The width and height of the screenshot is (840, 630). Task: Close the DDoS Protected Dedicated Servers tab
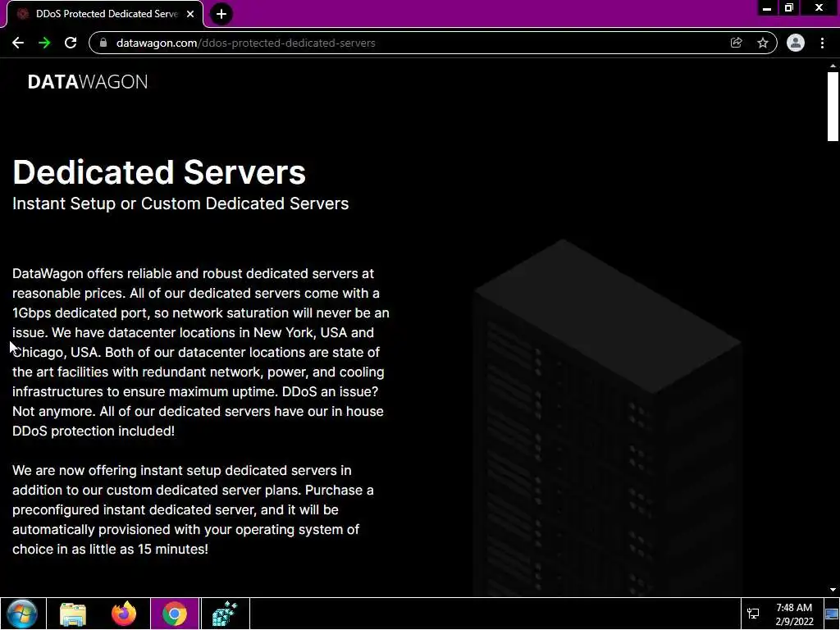(x=190, y=14)
